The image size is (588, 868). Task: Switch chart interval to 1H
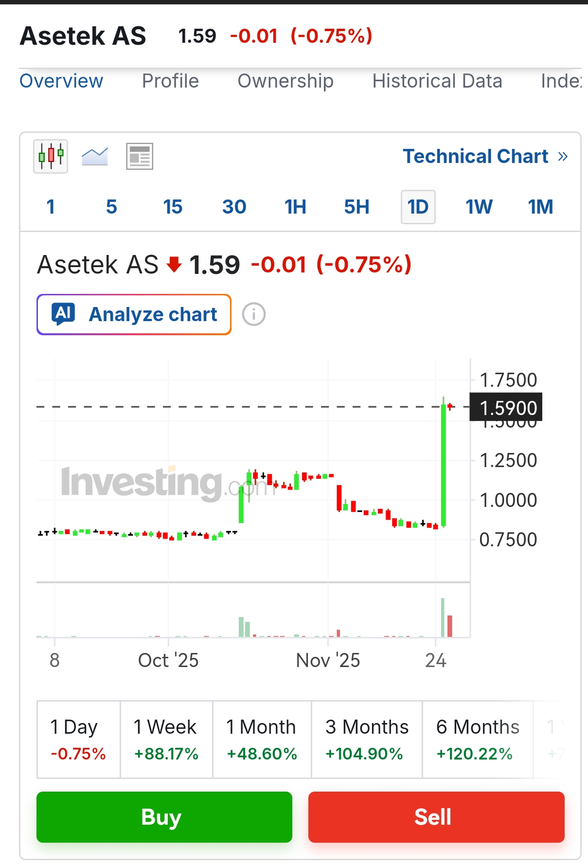[295, 207]
